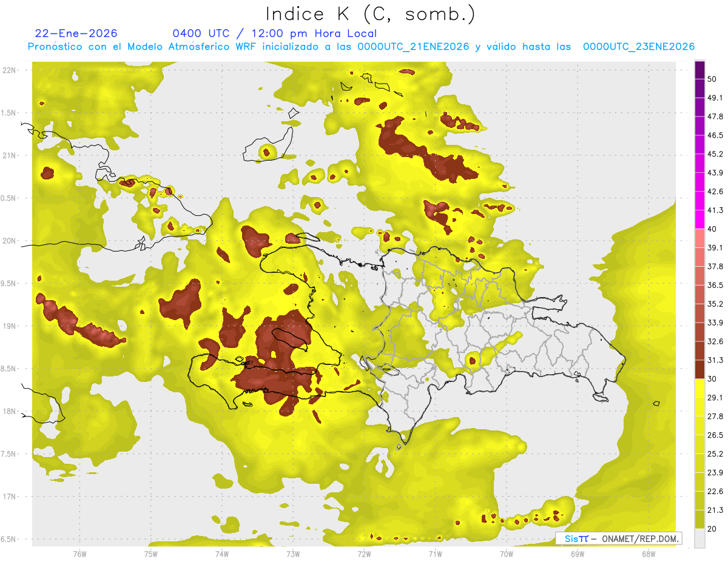Choose the pink legend band between 40 and 41.3

tap(699, 219)
